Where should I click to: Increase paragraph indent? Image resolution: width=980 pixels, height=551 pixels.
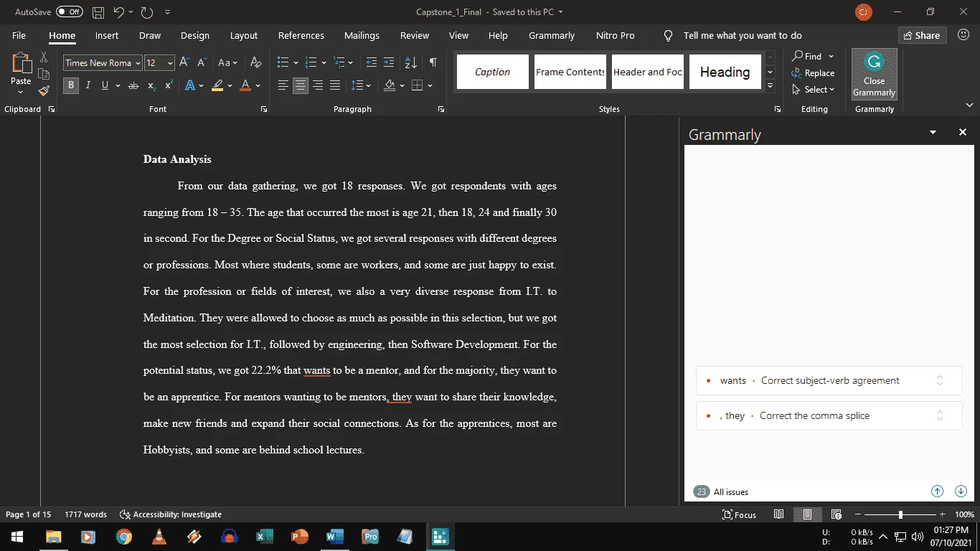tap(388, 62)
